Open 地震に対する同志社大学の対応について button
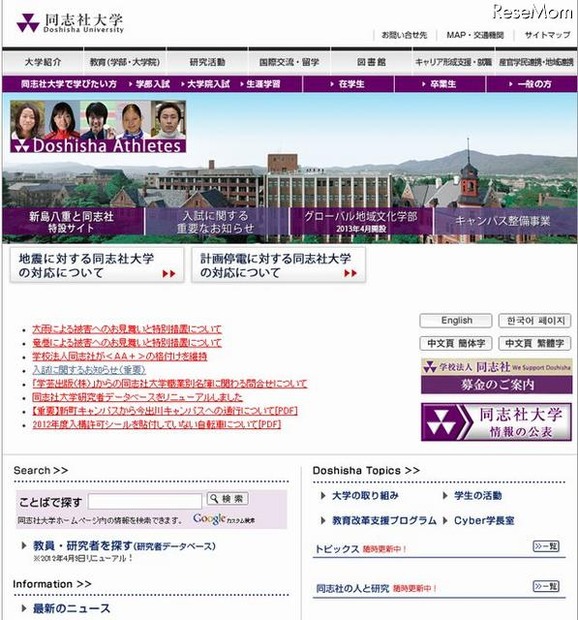Viewport: 578px width, 620px height. [x=97, y=265]
